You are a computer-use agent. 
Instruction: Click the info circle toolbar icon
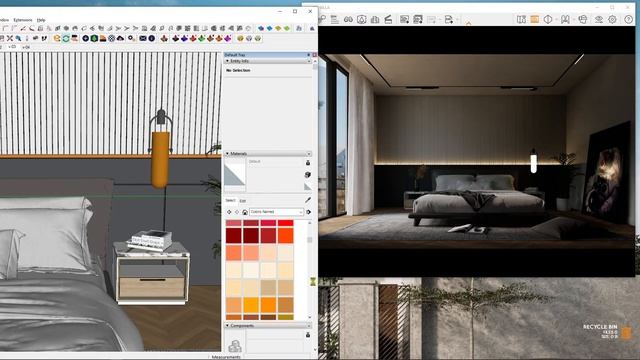[151, 38]
